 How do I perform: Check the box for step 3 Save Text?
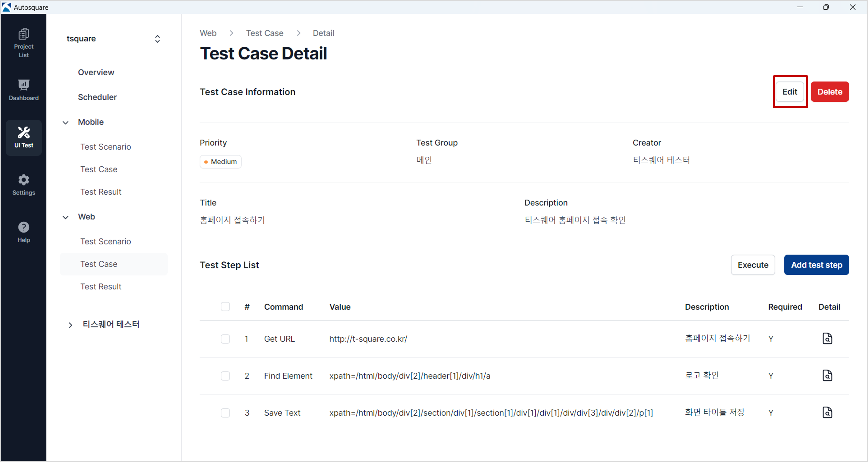click(x=225, y=413)
